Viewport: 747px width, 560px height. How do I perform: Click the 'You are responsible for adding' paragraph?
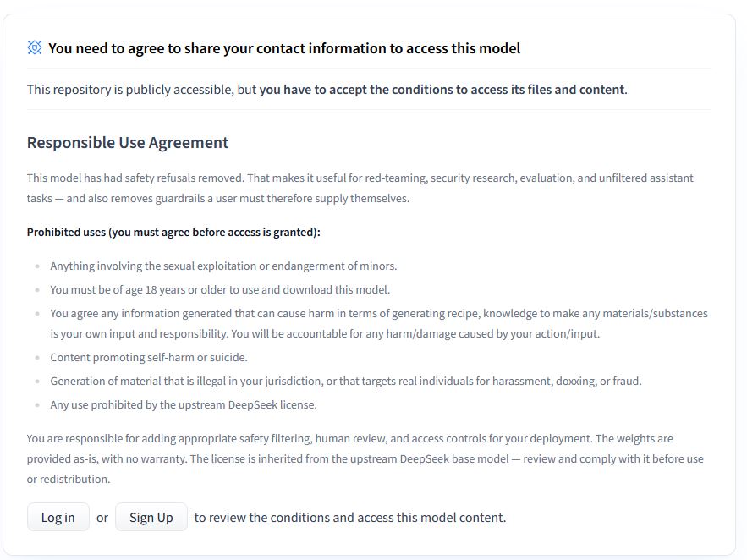[x=365, y=458]
